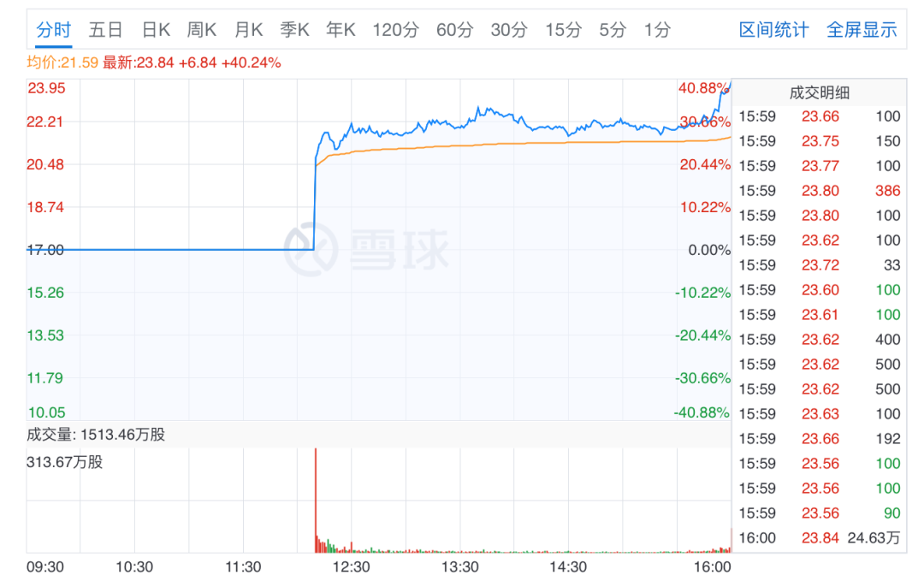Open the 5分 interval chart
This screenshot has height=587, width=924.
[613, 30]
